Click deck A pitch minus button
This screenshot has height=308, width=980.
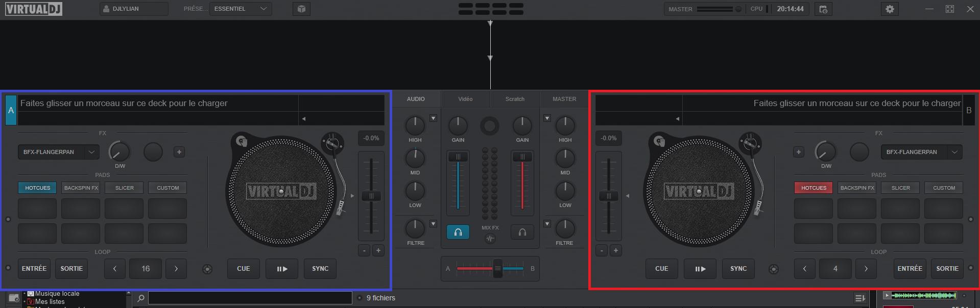click(x=364, y=250)
